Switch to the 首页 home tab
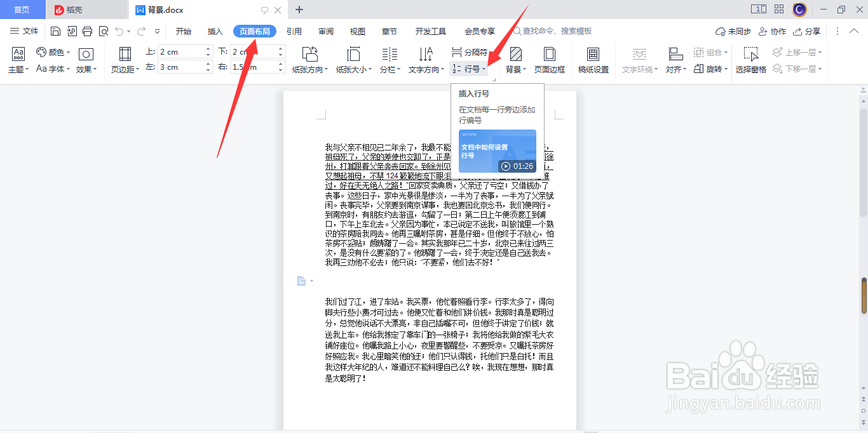Image resolution: width=868 pixels, height=433 pixels. [22, 10]
